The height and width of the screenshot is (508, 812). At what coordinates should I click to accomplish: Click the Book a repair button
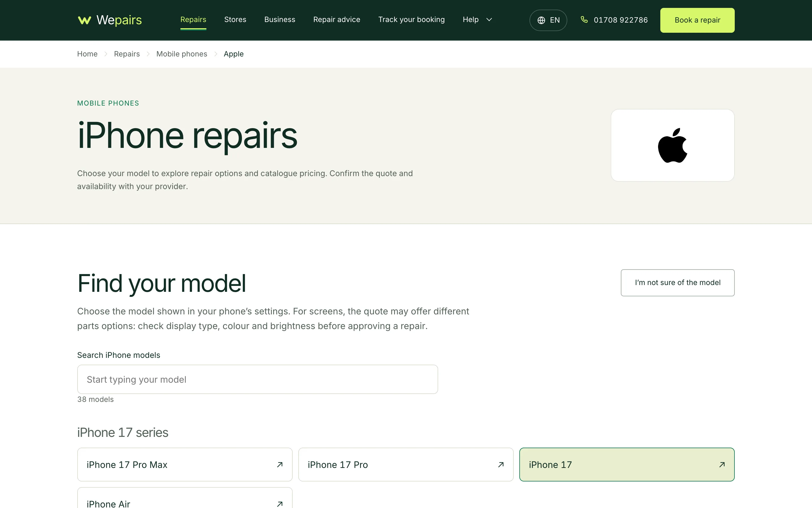(x=697, y=20)
